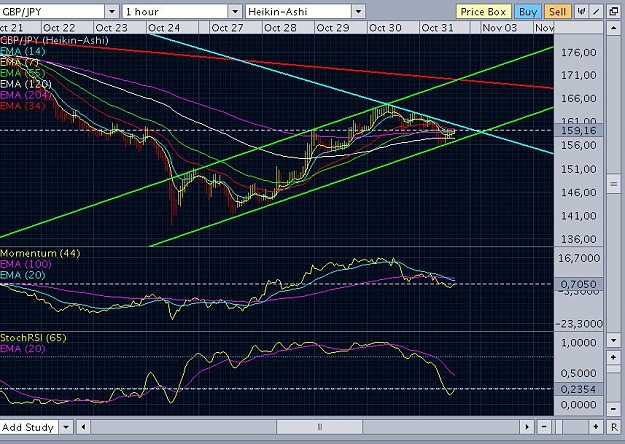Open the GBP/JPY symbol dropdown arrow
Viewport: 625px width, 444px height.
(x=112, y=12)
